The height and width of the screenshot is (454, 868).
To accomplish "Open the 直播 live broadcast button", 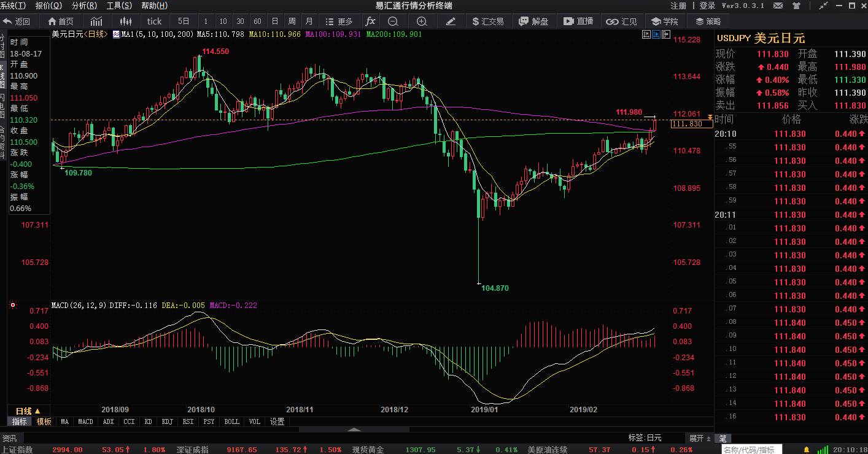I will click(579, 21).
